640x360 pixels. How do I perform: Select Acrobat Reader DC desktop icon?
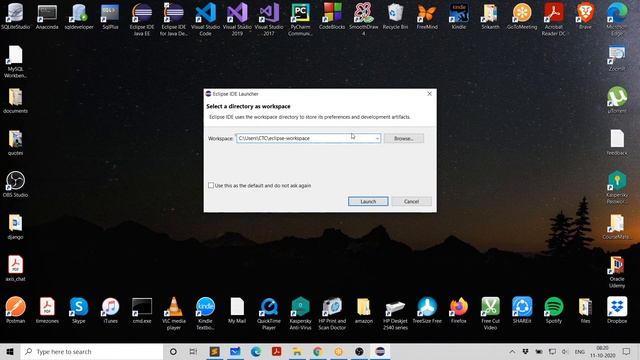coord(553,19)
